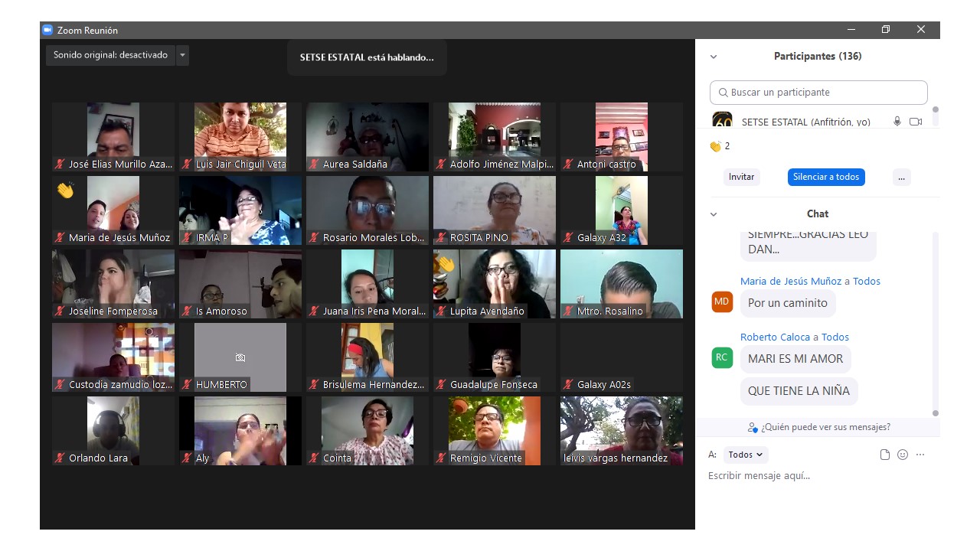Image resolution: width=980 pixels, height=551 pixels.
Task: Click the 'Escribir mensaje aquí...' chat input
Action: pyautogui.click(x=817, y=476)
